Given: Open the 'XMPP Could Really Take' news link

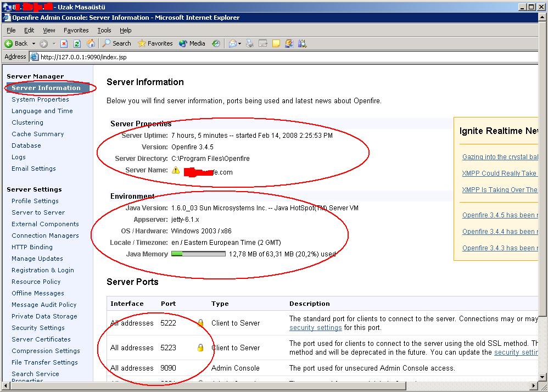Looking at the screenshot, I should tap(499, 173).
